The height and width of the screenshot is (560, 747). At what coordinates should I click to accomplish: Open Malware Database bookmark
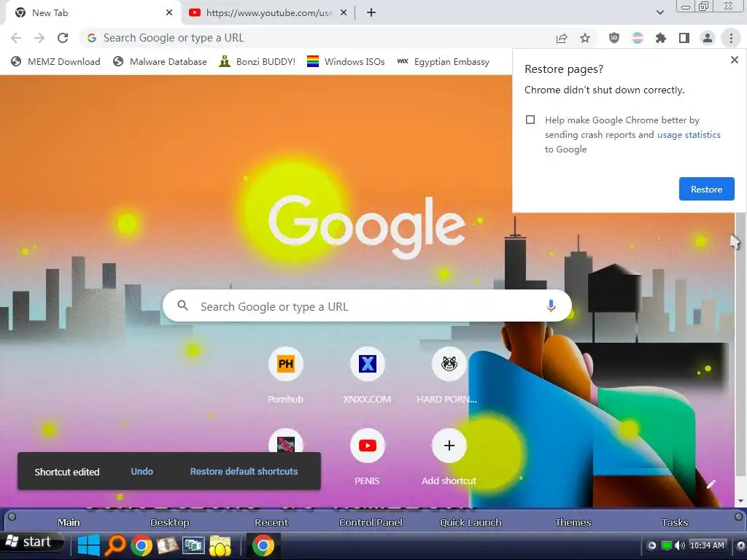pyautogui.click(x=160, y=61)
